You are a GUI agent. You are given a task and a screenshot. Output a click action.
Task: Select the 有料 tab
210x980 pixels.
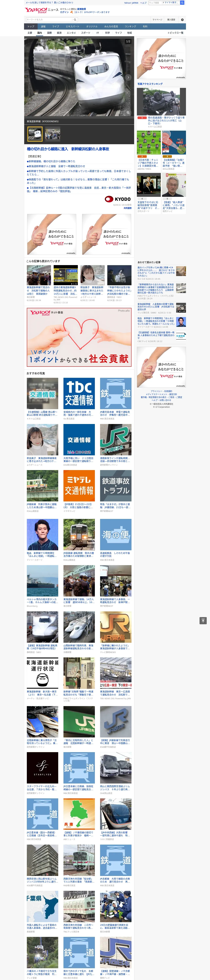145,27
